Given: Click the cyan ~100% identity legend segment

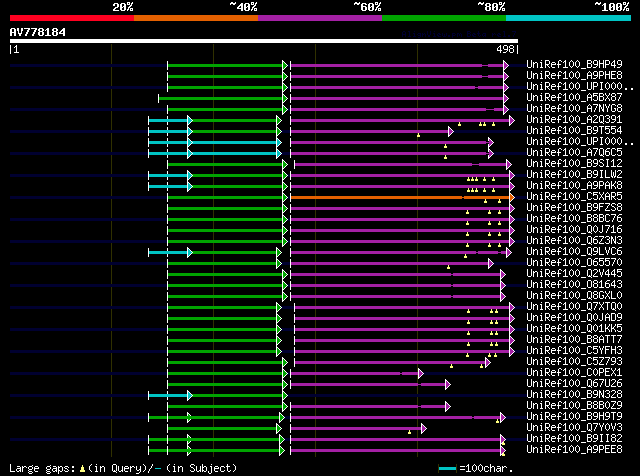Looking at the screenshot, I should (x=569, y=18).
